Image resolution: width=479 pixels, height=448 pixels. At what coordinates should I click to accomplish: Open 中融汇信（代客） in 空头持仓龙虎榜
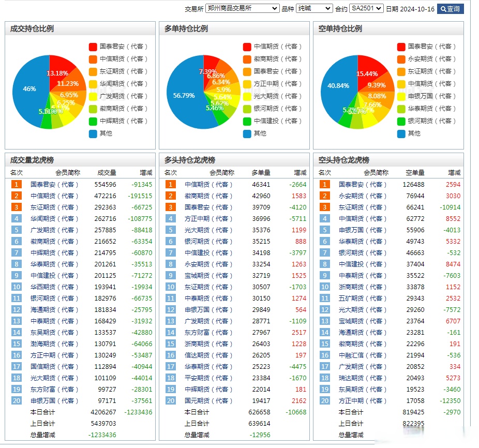pyautogui.click(x=363, y=355)
